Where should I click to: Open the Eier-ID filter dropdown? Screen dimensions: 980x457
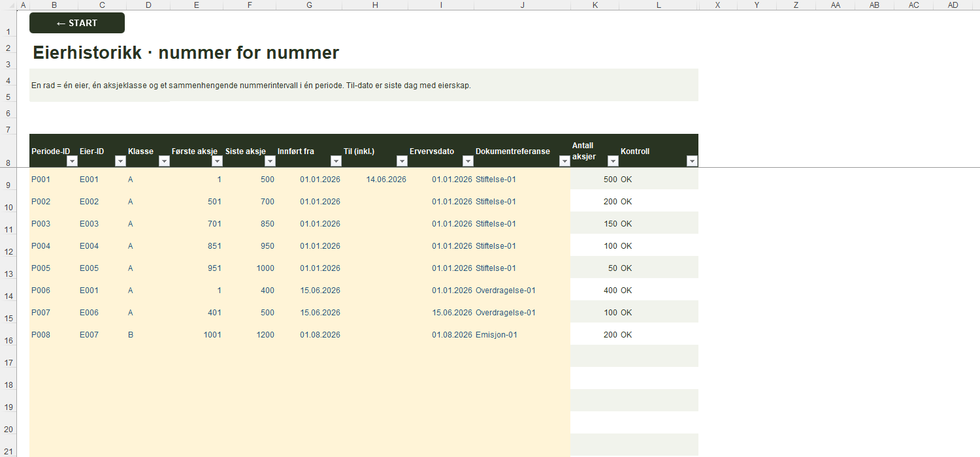(x=120, y=161)
